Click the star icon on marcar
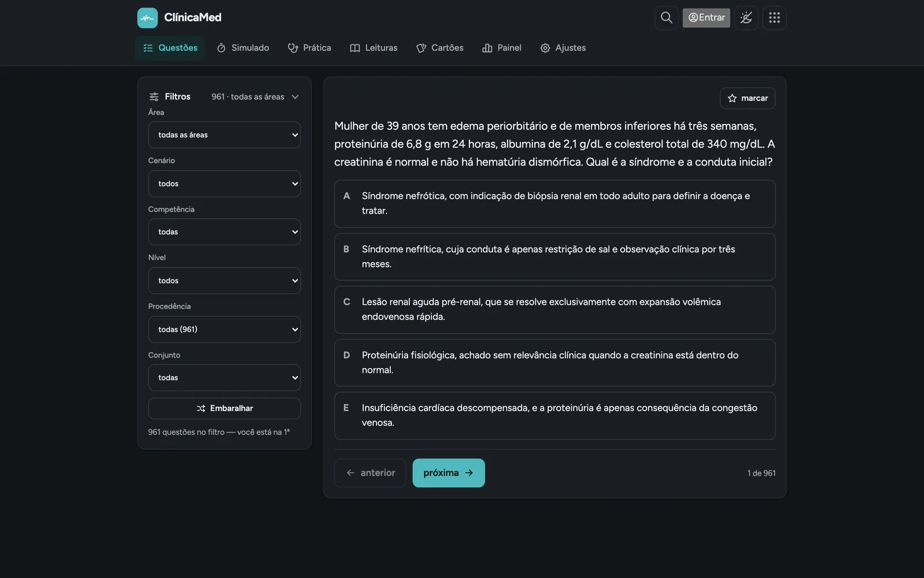This screenshot has height=578, width=924. pyautogui.click(x=732, y=98)
